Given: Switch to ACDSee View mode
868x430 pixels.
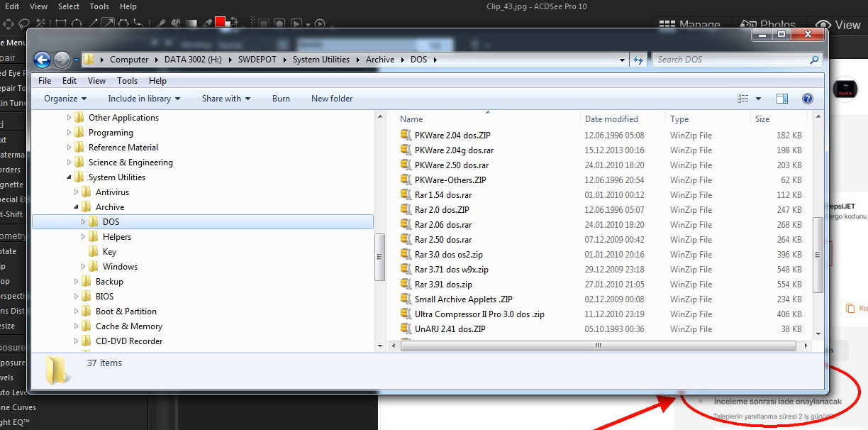Looking at the screenshot, I should [x=838, y=26].
